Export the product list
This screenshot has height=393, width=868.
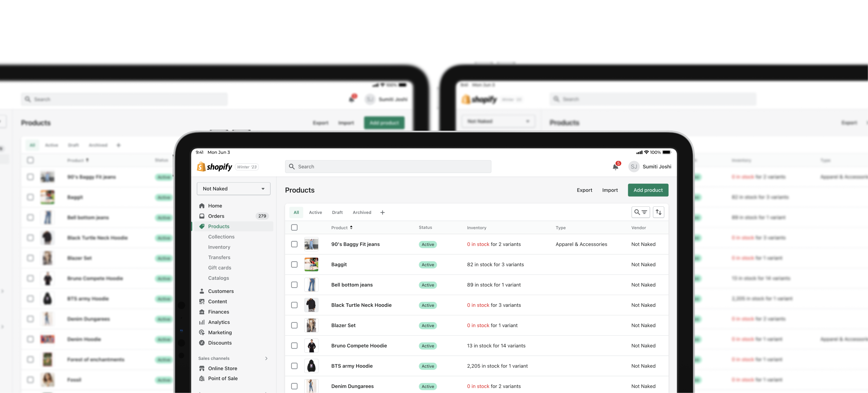(584, 190)
